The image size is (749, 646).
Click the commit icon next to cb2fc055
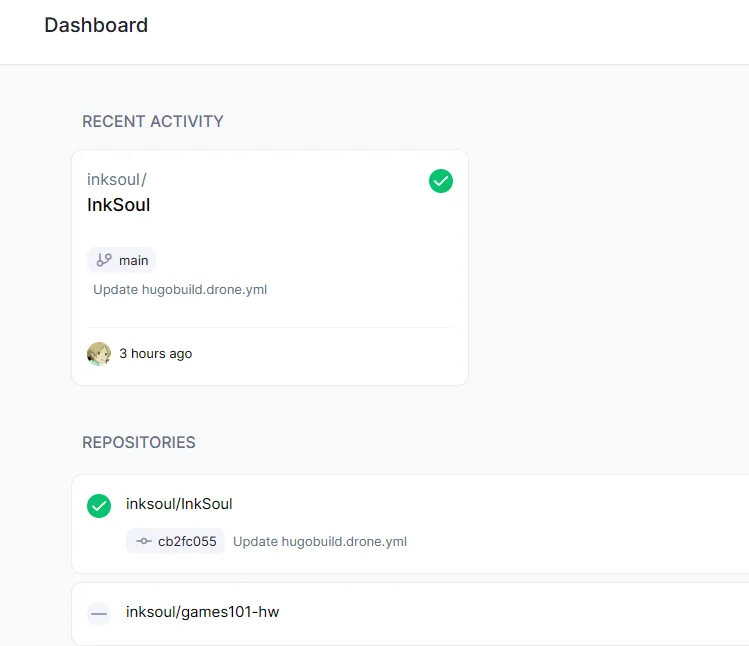pyautogui.click(x=144, y=542)
